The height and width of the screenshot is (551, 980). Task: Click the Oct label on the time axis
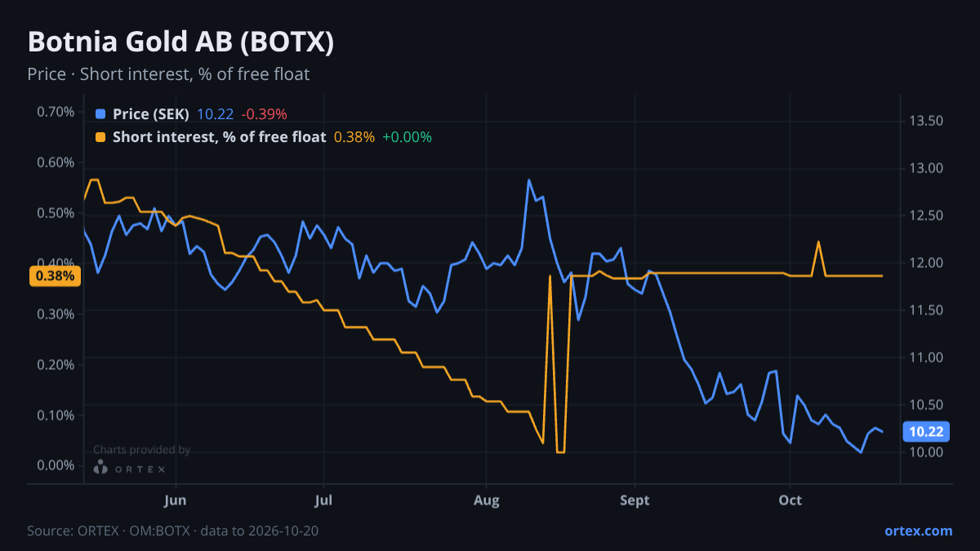(791, 500)
